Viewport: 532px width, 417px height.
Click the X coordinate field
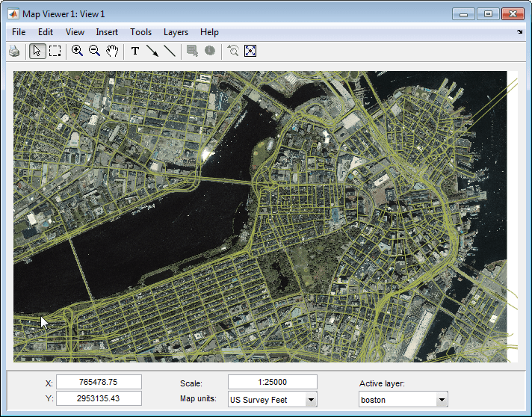[99, 382]
